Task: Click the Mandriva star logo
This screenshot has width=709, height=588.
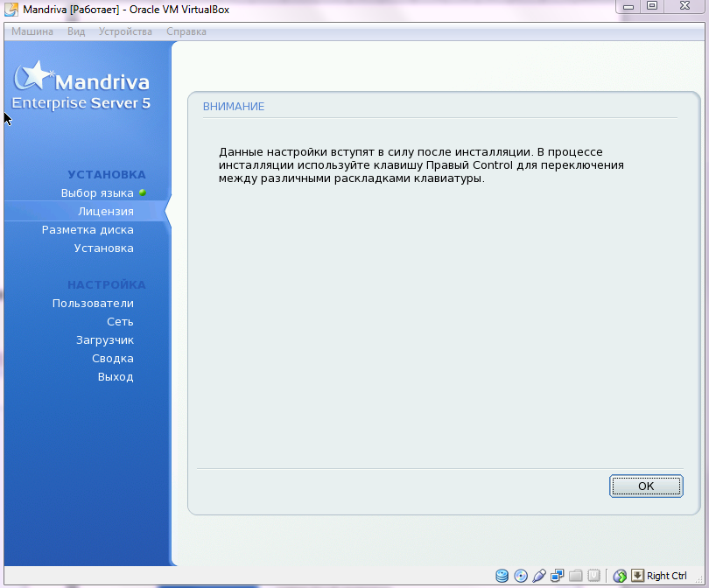Action: [x=33, y=75]
